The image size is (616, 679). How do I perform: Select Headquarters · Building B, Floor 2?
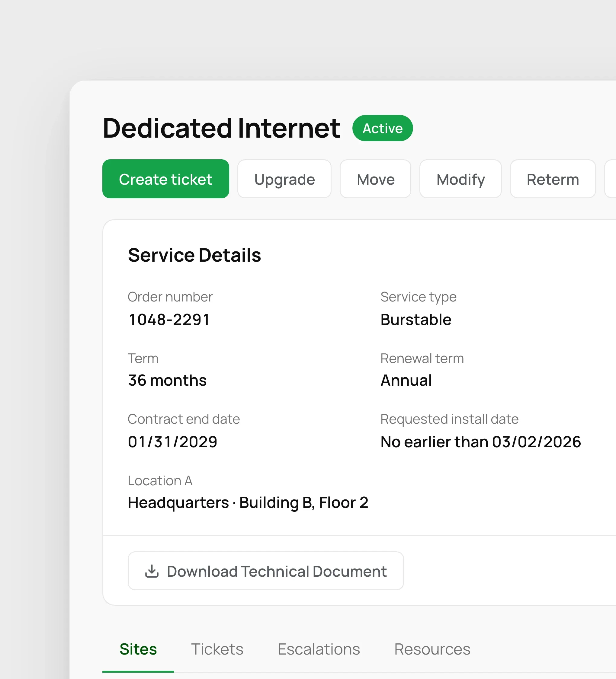[x=248, y=503]
